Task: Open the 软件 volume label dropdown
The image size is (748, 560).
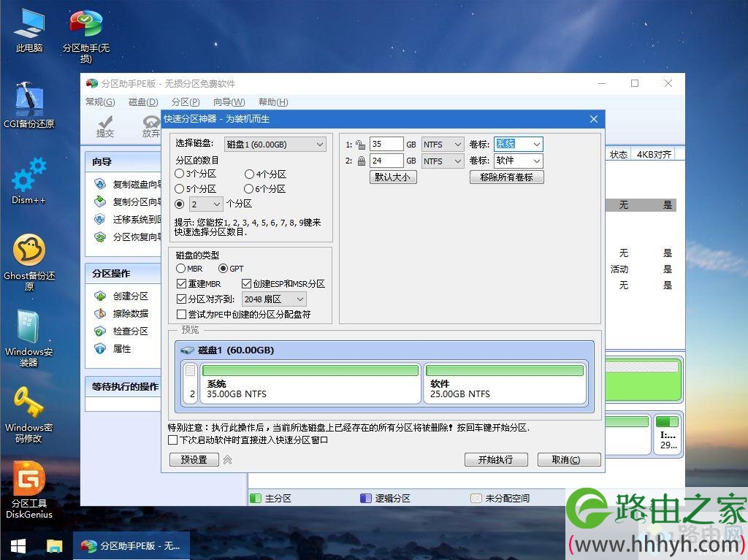Action: (519, 161)
